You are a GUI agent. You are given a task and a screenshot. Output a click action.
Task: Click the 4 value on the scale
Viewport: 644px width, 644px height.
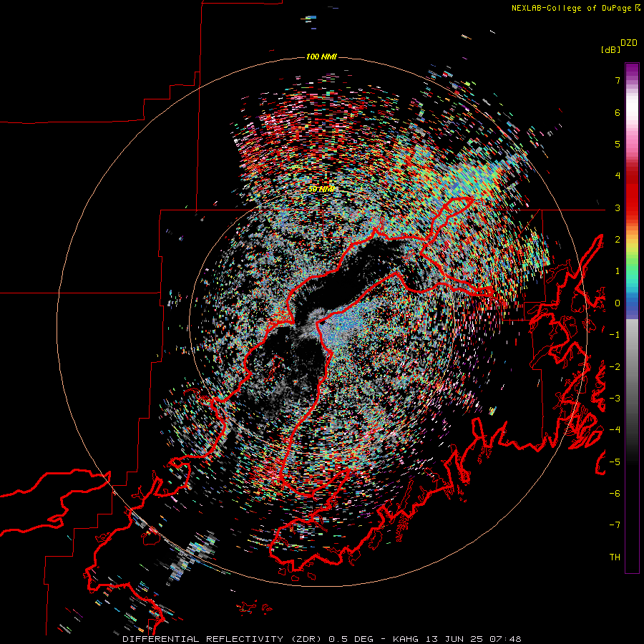coord(618,176)
